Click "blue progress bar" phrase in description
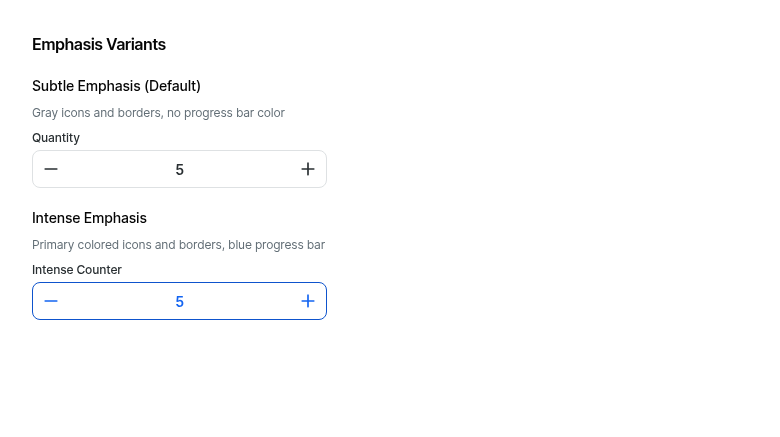780x437 pixels. coord(277,245)
